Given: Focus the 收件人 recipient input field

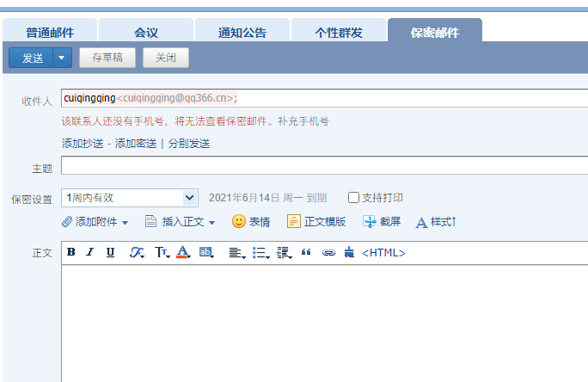Looking at the screenshot, I should point(325,98).
